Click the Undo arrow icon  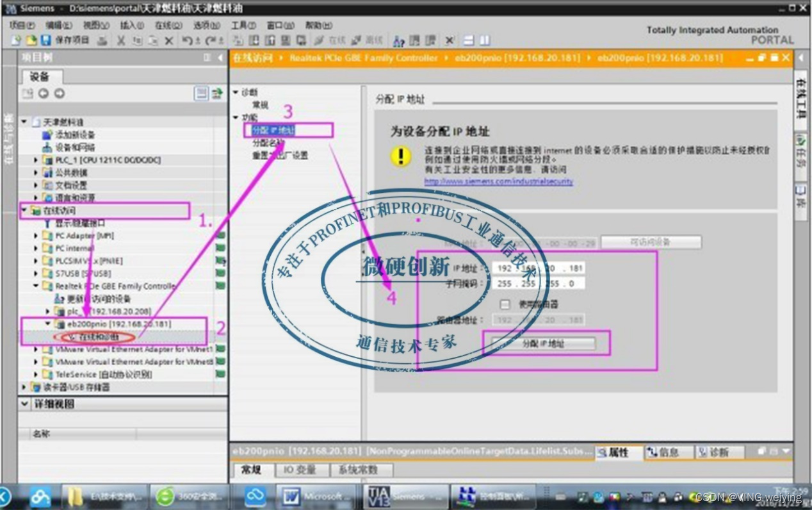coord(186,40)
